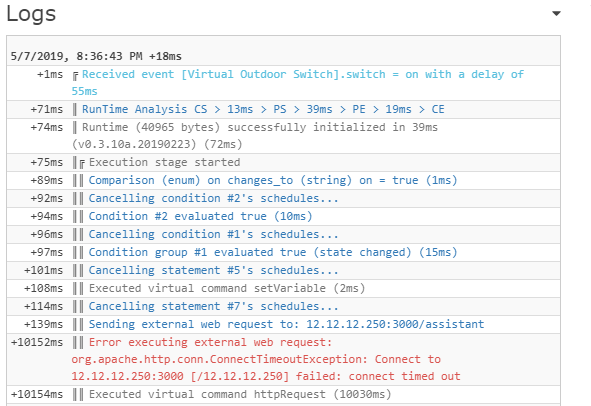Viewport: 591px width, 406px height.
Task: Click the Execution stage started bracket icon
Action: pyautogui.click(x=82, y=163)
